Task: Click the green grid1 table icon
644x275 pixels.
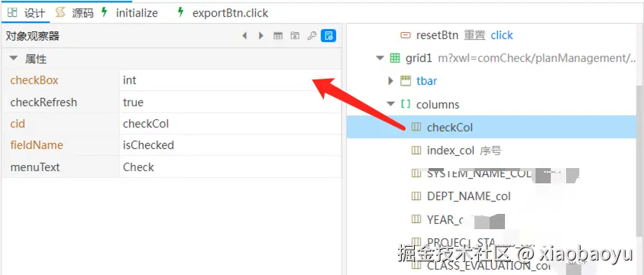Action: 395,58
